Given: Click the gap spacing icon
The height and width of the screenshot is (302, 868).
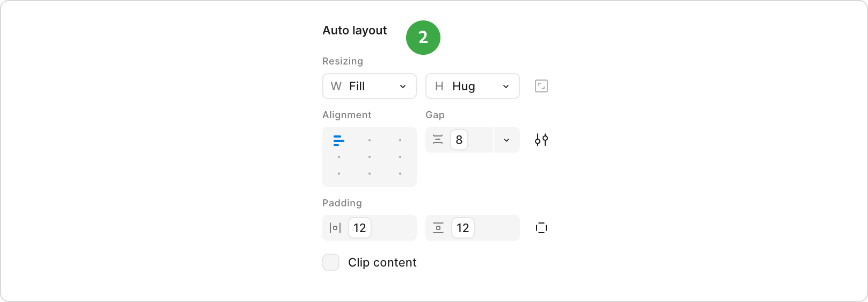Looking at the screenshot, I should (x=438, y=140).
